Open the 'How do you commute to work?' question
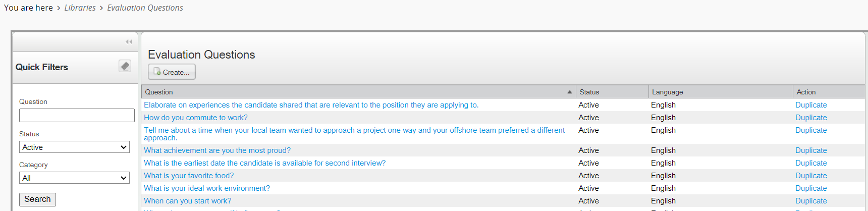The height and width of the screenshot is (211, 868). tap(196, 118)
